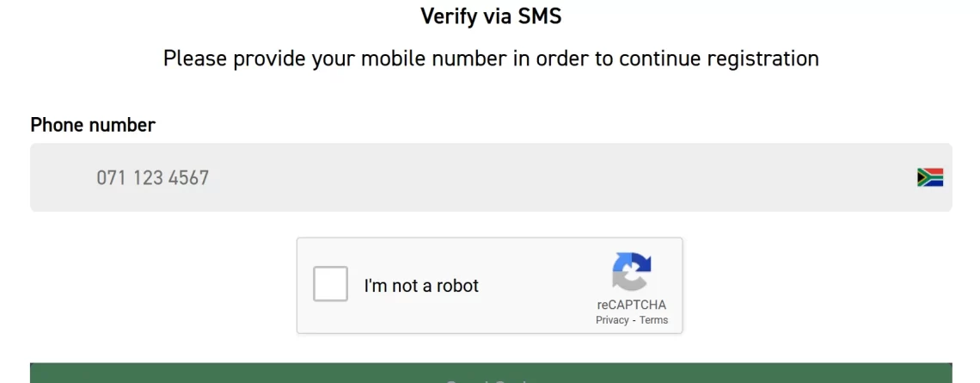The height and width of the screenshot is (383, 980).
Task: Open the reCAPTCHA Privacy link
Action: click(x=612, y=320)
